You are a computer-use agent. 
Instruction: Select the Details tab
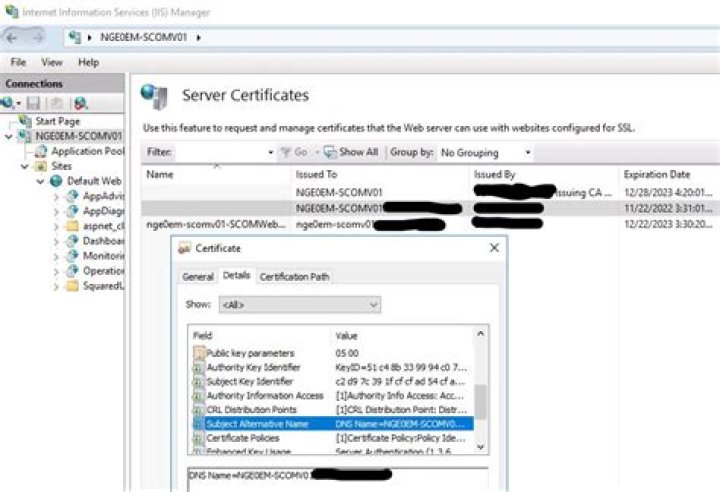[x=236, y=275]
